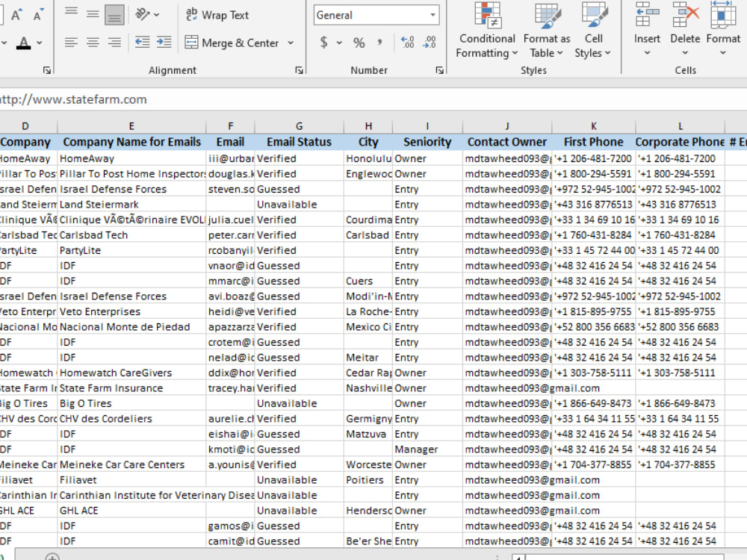747x560 pixels.
Task: Click Format cells button
Action: pos(723,30)
